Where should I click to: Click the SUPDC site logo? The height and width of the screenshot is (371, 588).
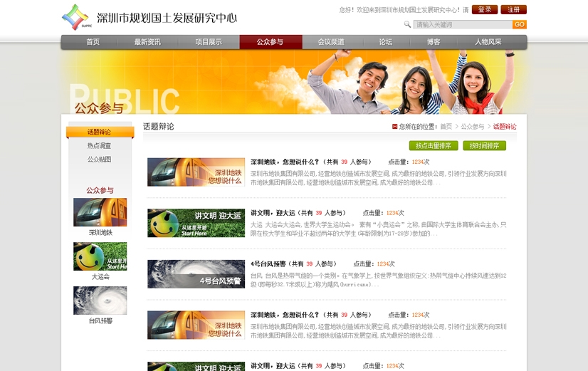(x=75, y=17)
